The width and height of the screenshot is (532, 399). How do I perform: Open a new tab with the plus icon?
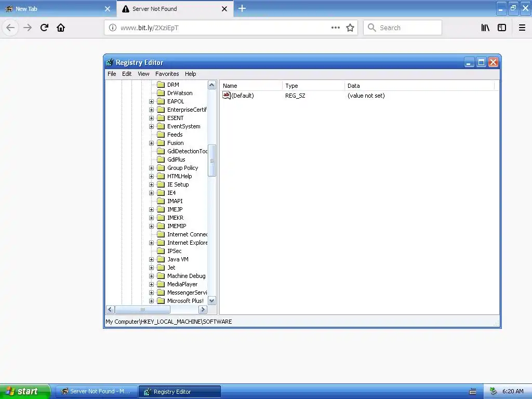242,8
